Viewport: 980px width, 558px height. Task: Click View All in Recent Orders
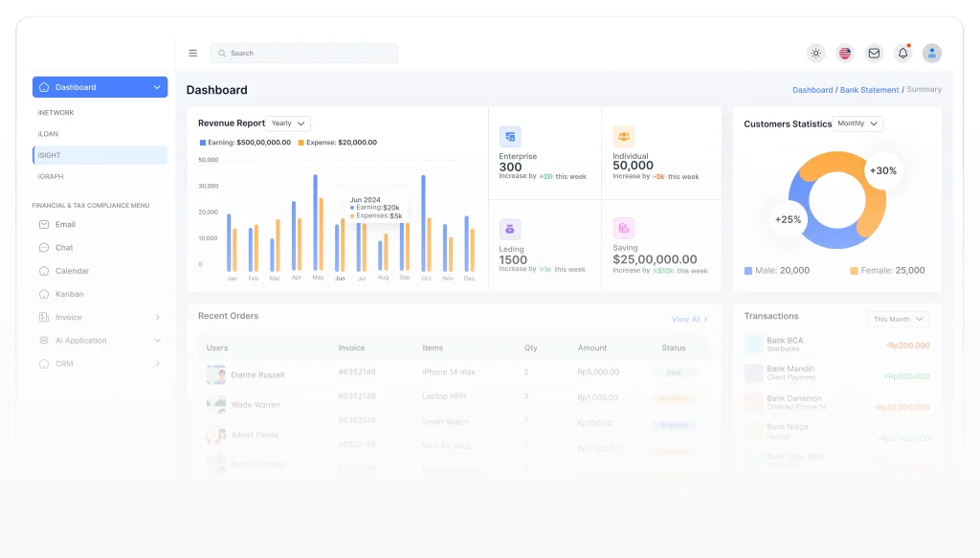[x=689, y=320]
